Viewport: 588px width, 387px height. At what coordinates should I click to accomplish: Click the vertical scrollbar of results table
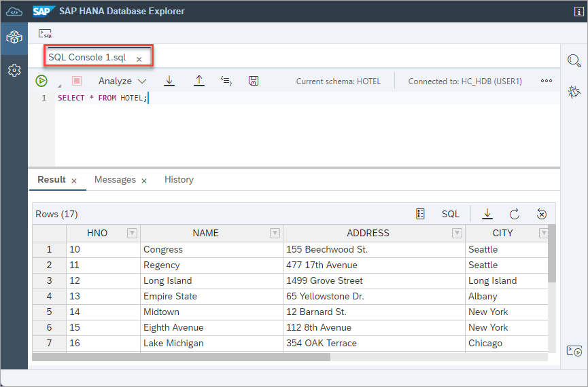[x=551, y=253]
